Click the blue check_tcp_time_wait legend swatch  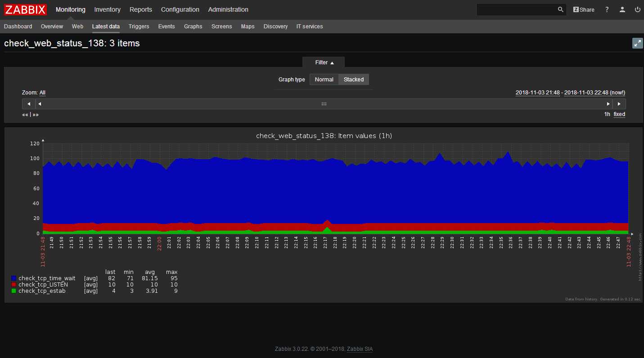[14, 278]
